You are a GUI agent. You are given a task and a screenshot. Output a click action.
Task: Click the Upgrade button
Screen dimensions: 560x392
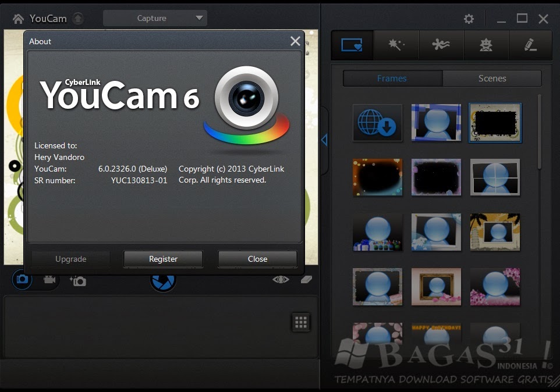(70, 259)
